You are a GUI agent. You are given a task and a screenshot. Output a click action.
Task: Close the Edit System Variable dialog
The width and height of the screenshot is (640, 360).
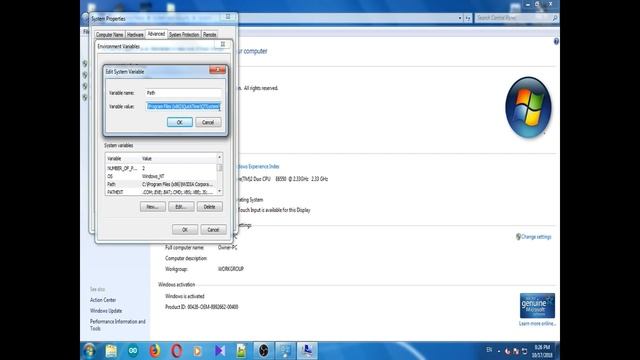(218, 70)
